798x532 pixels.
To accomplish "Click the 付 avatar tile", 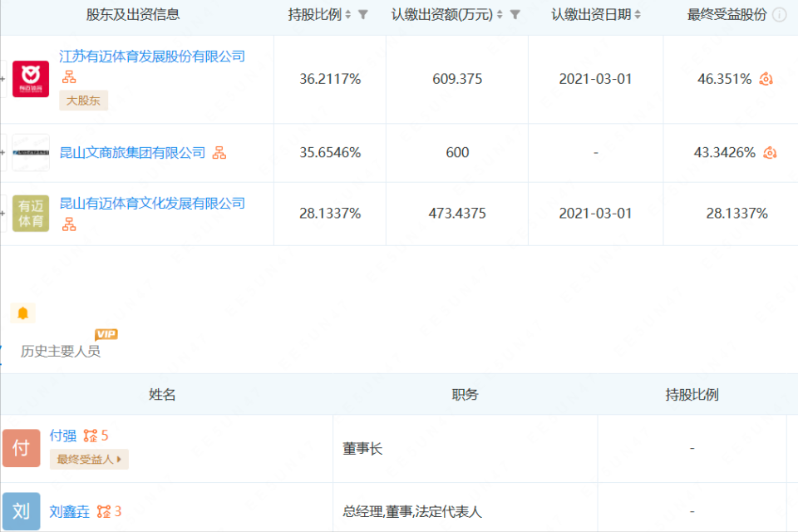I will 21,448.
